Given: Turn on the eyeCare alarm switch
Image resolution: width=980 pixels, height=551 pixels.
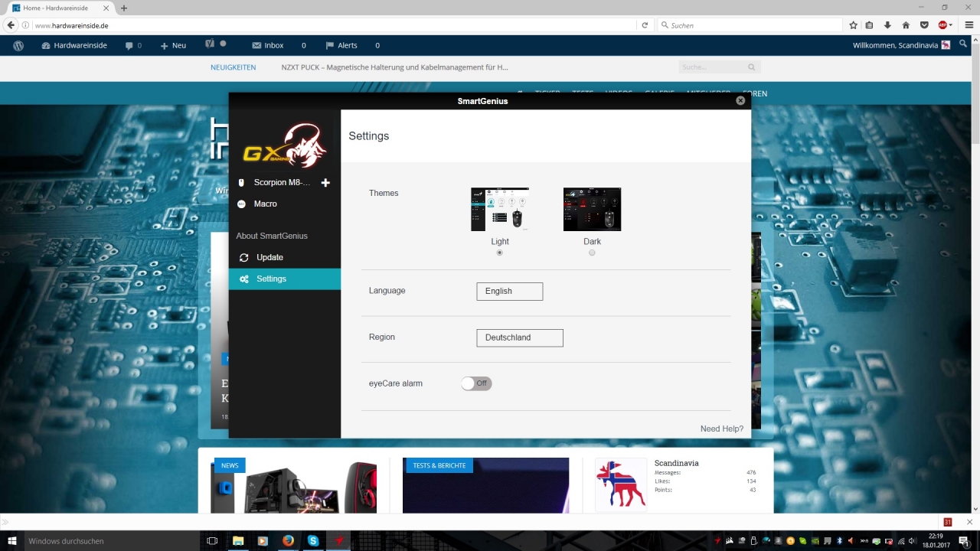Looking at the screenshot, I should tap(476, 383).
